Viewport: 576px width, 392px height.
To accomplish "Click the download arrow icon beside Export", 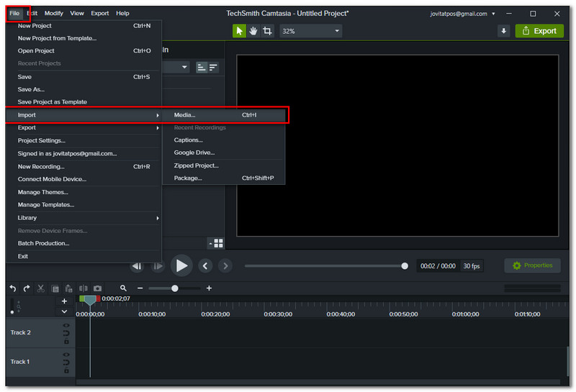I will [503, 31].
